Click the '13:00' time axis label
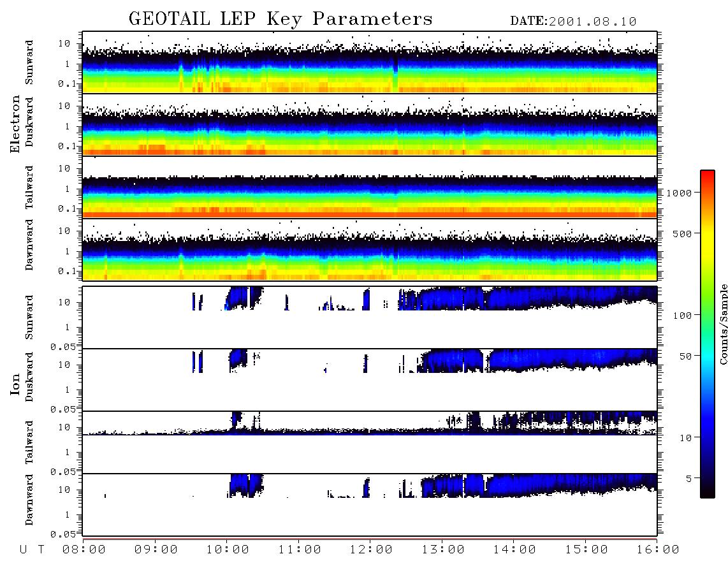Viewport: 728px width, 561px height. (x=443, y=550)
